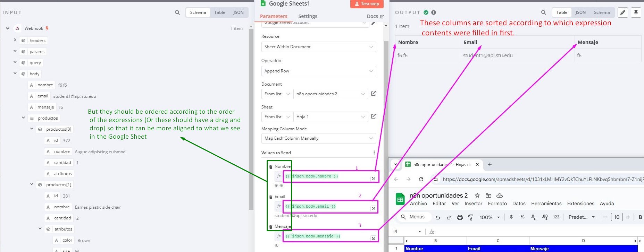The height and width of the screenshot is (252, 644).
Task: Check the cloud save status icon
Action: coord(500,195)
